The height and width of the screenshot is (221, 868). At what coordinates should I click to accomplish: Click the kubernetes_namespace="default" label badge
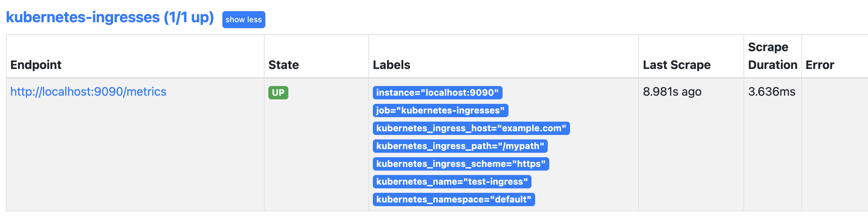pos(454,199)
